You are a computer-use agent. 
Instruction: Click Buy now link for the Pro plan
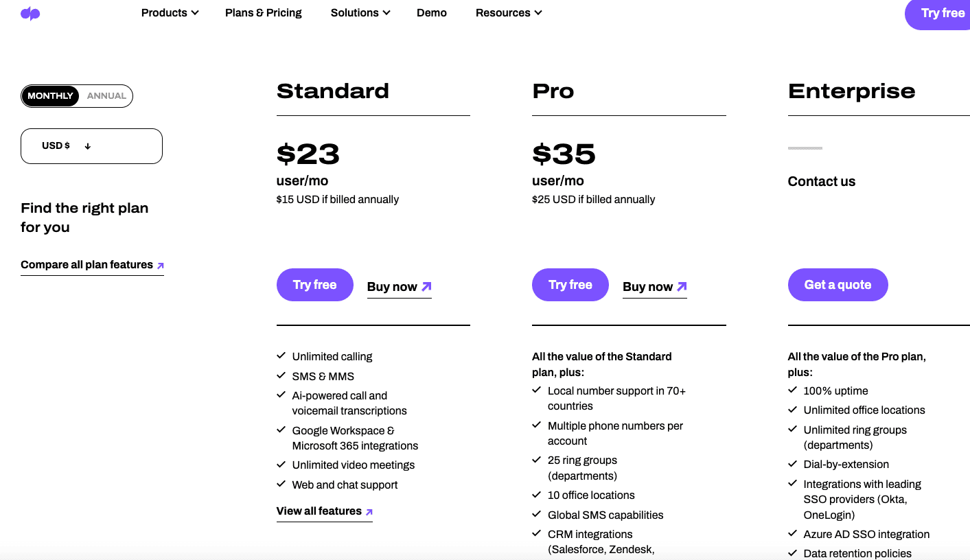[647, 287]
